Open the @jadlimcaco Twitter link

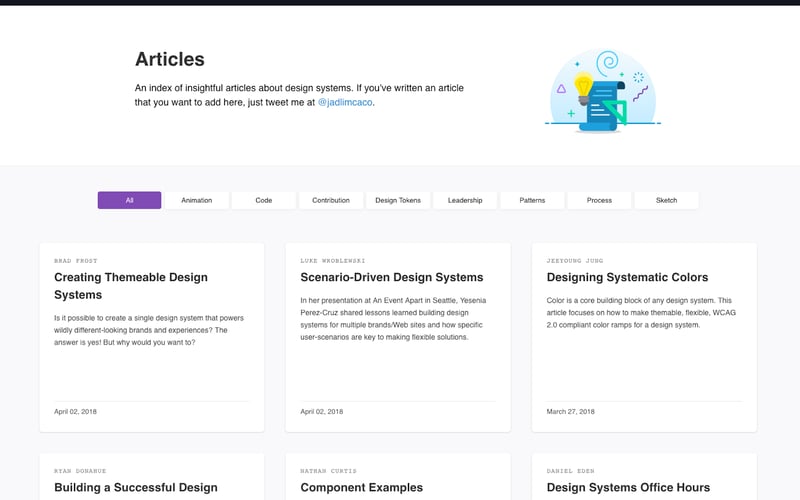pos(345,102)
